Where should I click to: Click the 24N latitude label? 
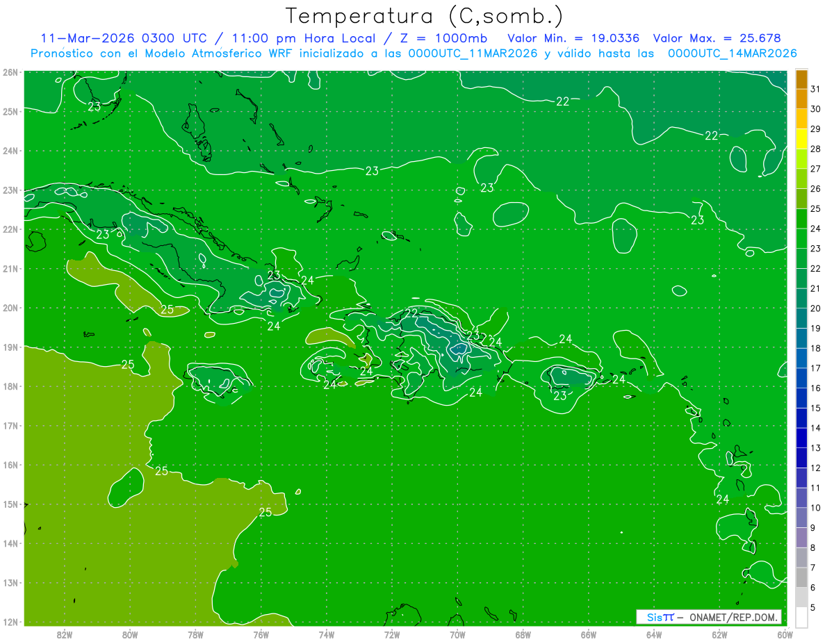(10, 151)
